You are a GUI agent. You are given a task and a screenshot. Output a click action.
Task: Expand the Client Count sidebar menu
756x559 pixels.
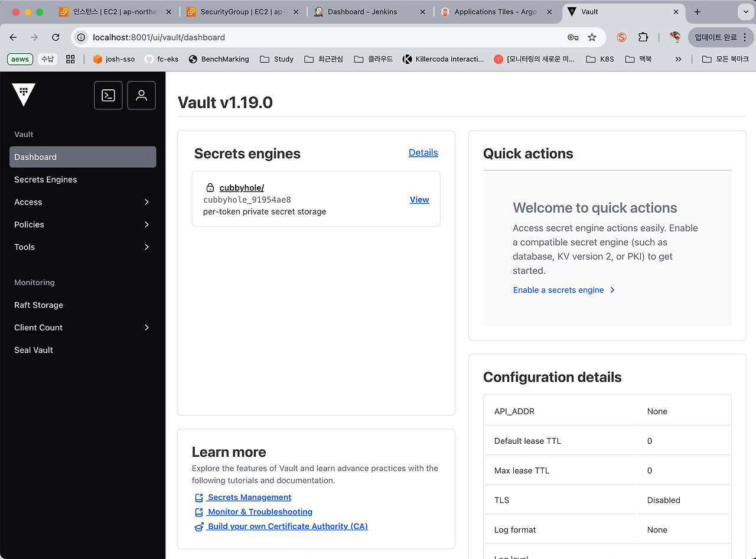coord(83,327)
